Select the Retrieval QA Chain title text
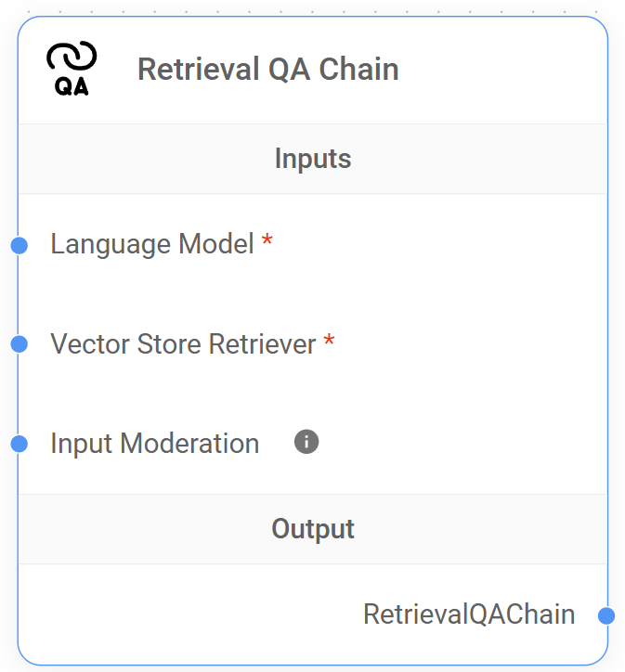The image size is (625, 672). tap(267, 70)
